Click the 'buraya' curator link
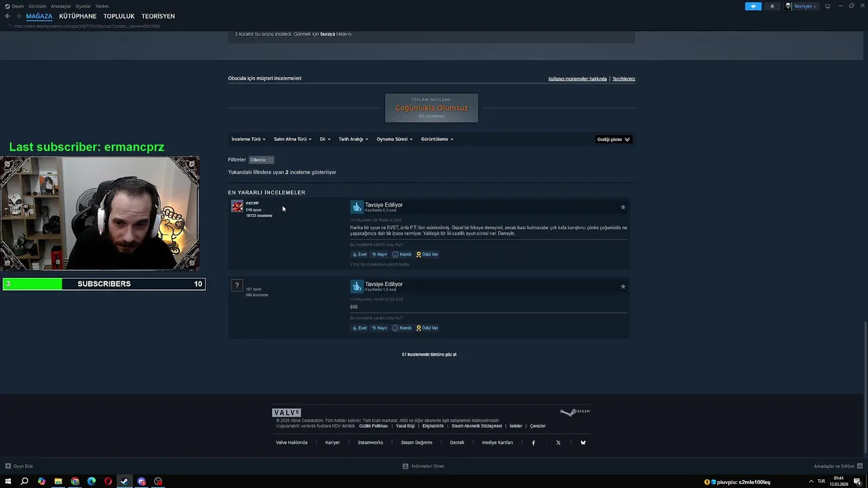The image size is (868, 488). [328, 34]
